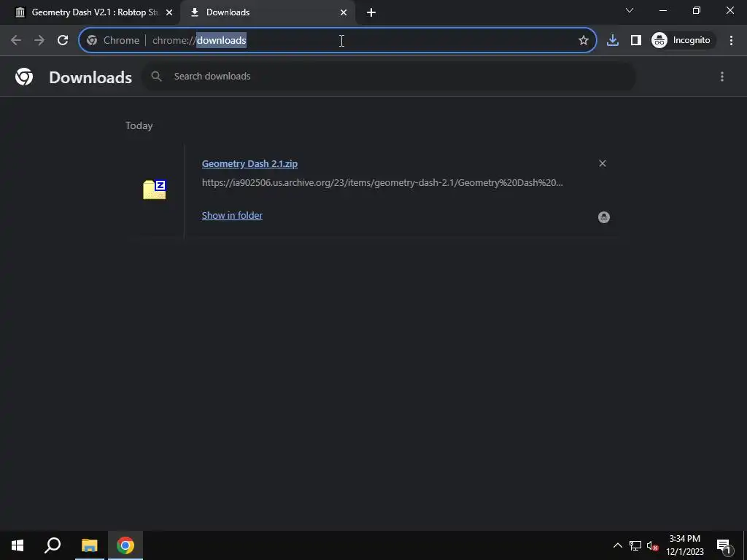This screenshot has height=560, width=747.
Task: Show Geometry Dash 2.1.zip in folder
Action: coord(232,216)
